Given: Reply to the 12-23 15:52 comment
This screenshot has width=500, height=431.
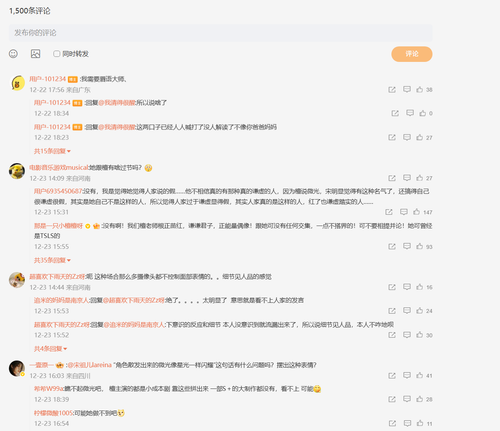Looking at the screenshot, I should [x=407, y=335].
